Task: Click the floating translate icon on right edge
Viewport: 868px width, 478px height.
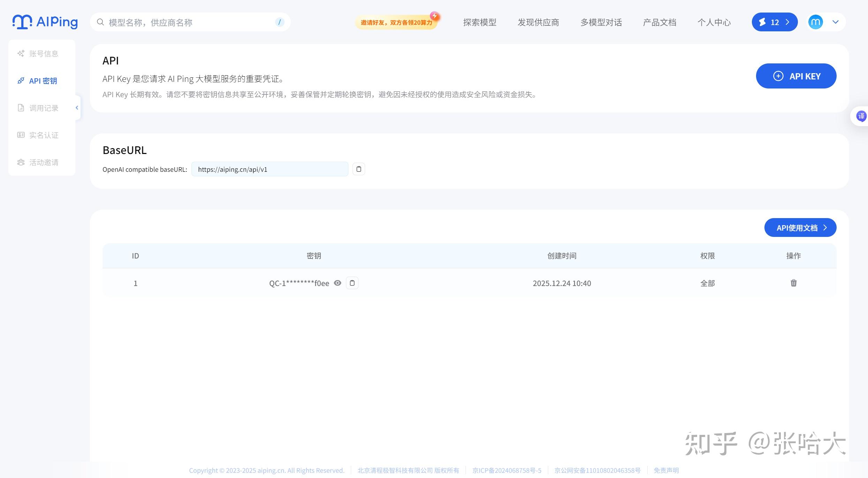Action: pyautogui.click(x=861, y=116)
